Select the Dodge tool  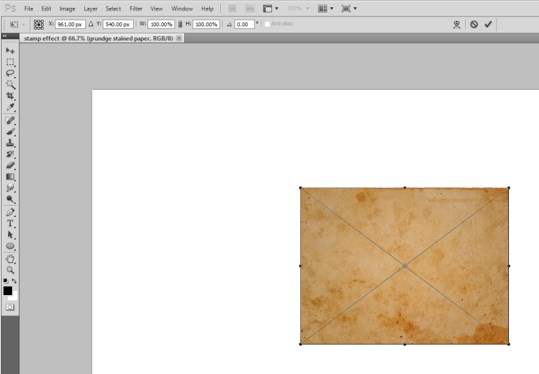coord(10,199)
